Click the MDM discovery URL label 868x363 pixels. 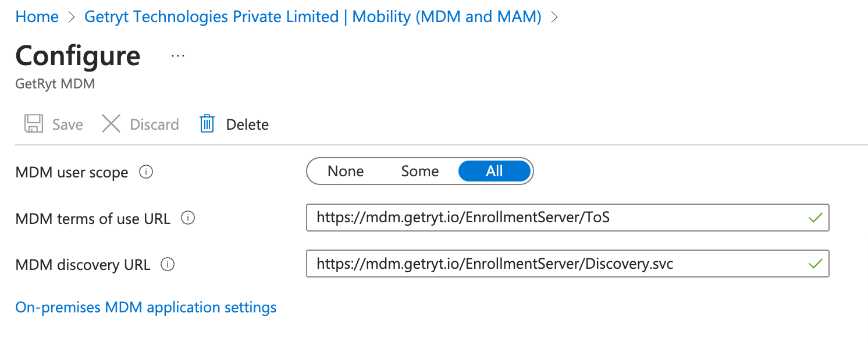(x=83, y=265)
